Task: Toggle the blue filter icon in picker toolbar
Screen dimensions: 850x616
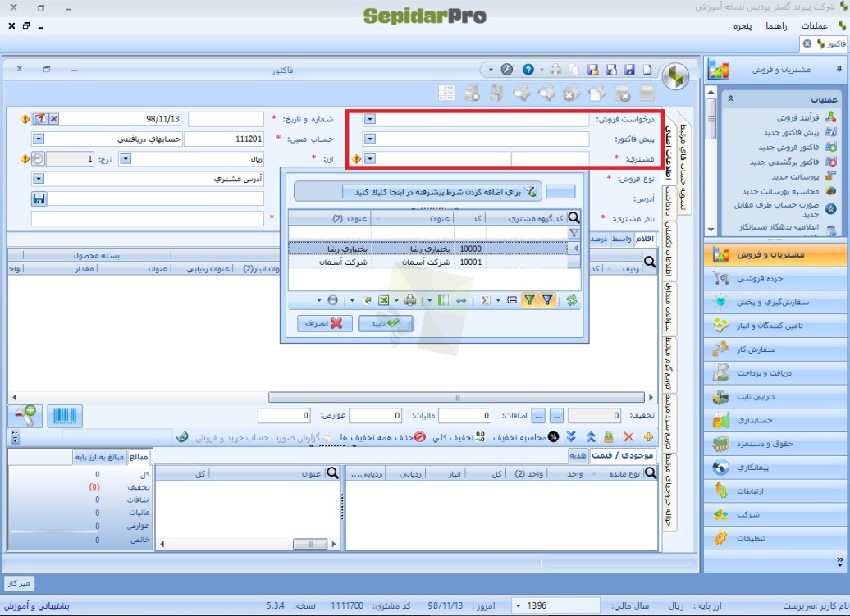Action: click(x=547, y=300)
